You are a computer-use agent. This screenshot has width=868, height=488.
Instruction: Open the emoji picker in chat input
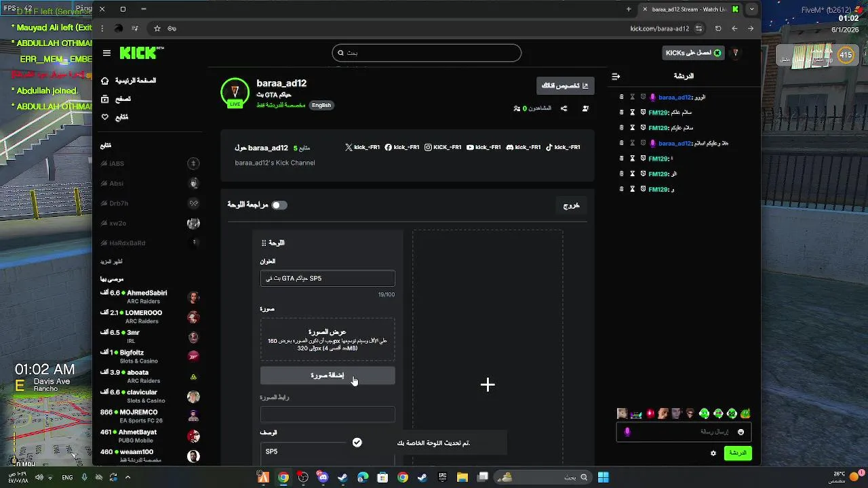(x=741, y=432)
